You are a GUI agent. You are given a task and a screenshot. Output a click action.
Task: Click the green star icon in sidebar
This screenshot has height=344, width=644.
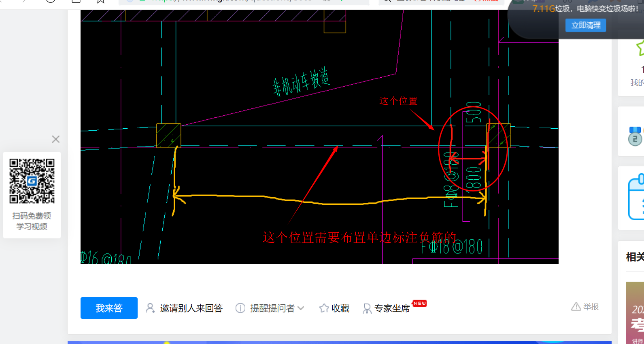(x=640, y=48)
